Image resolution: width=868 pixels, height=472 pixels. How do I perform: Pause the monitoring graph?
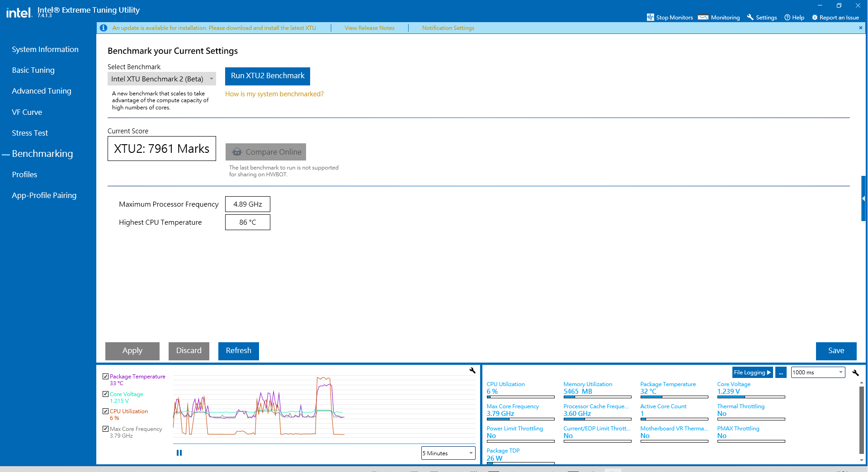tap(179, 453)
